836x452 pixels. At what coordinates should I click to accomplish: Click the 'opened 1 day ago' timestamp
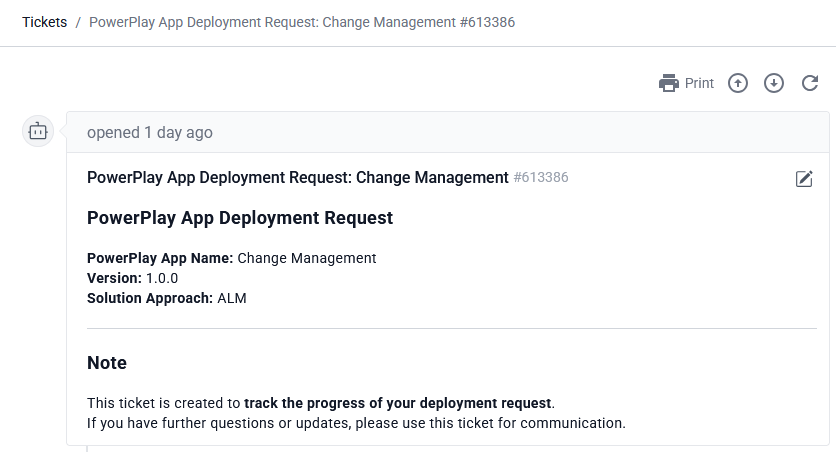pyautogui.click(x=150, y=132)
